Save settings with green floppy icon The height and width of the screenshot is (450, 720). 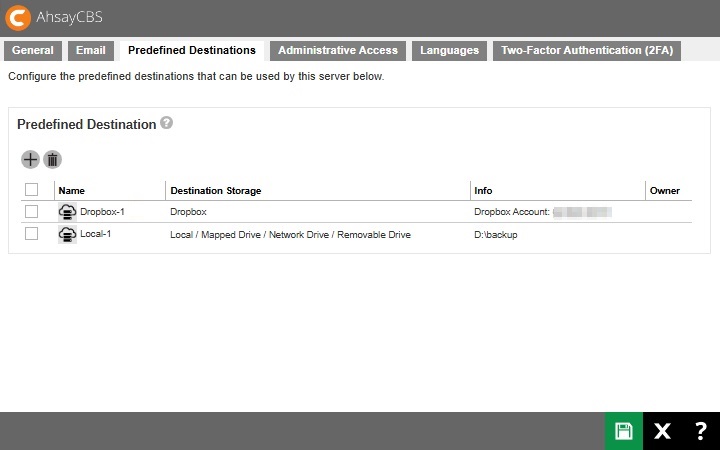(x=624, y=431)
